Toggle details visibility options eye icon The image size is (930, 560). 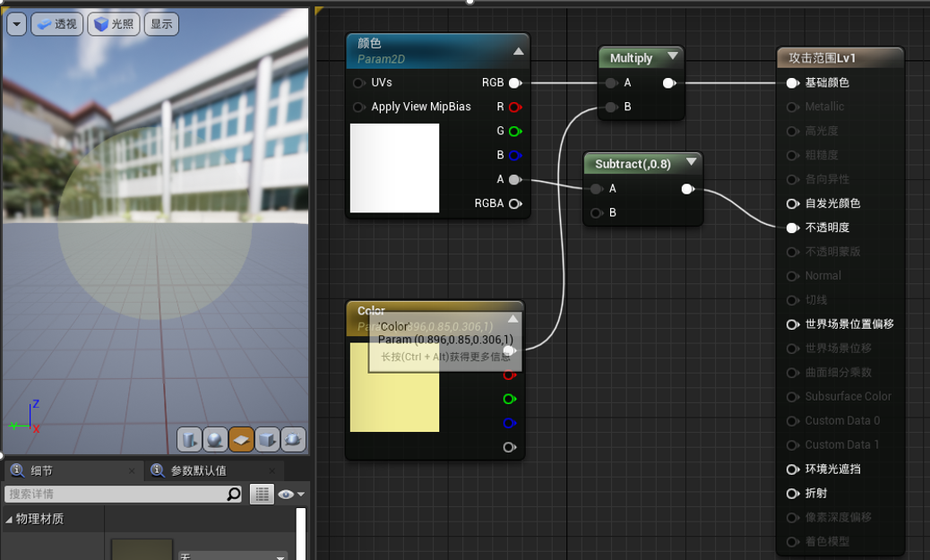[287, 494]
